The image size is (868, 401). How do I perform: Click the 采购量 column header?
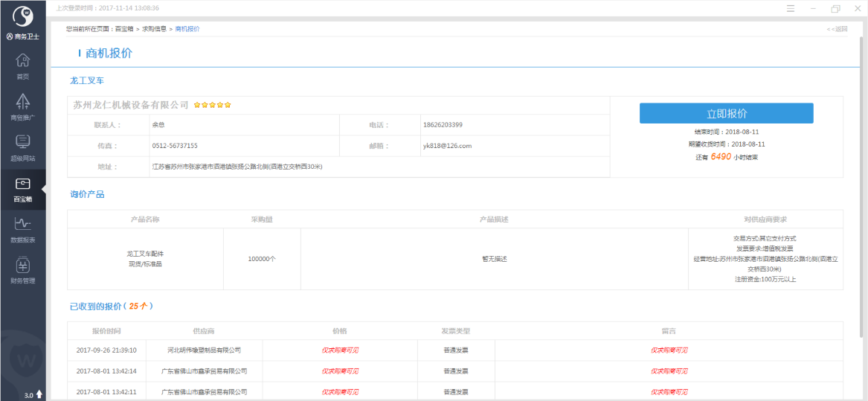[x=262, y=219]
